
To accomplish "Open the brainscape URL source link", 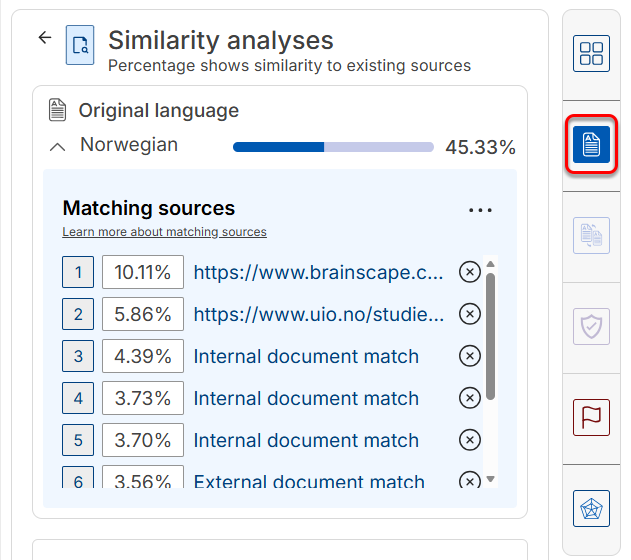I will [x=318, y=272].
